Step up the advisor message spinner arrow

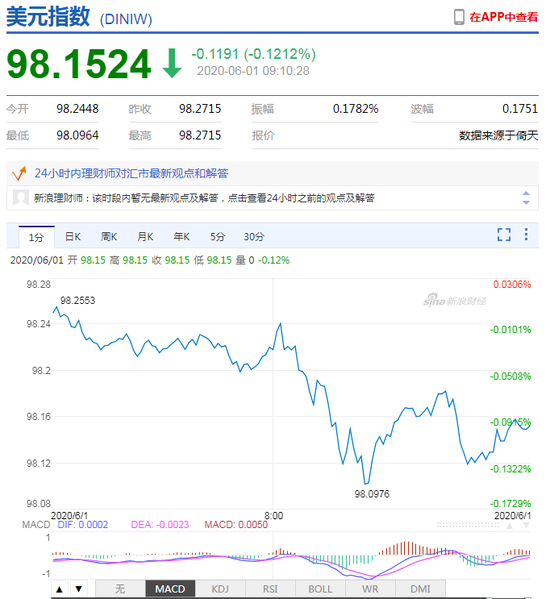coord(526,193)
